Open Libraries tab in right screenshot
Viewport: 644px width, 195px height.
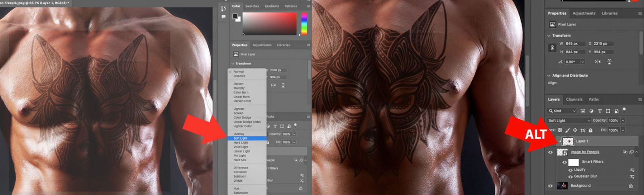[609, 13]
